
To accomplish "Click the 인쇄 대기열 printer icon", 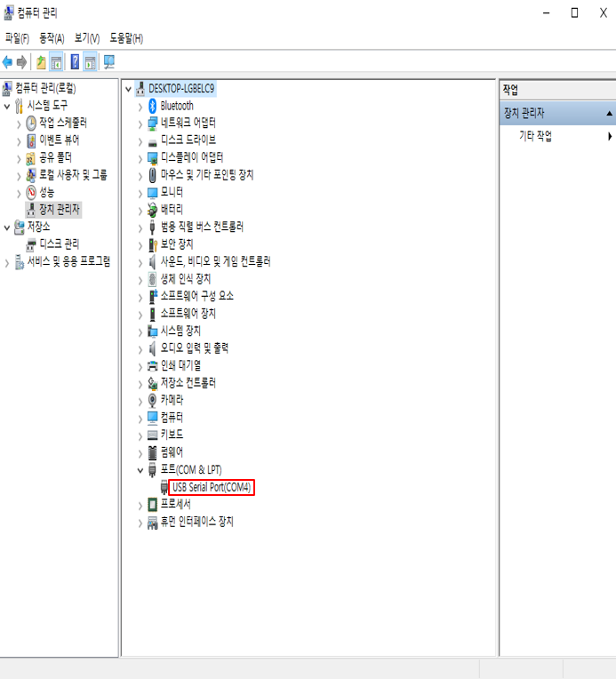I will [x=153, y=366].
